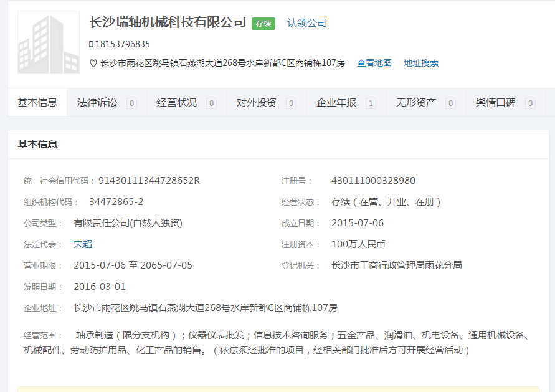The height and width of the screenshot is (392, 555).
Task: Switch to the 基本信息 tab
Action: 37,103
